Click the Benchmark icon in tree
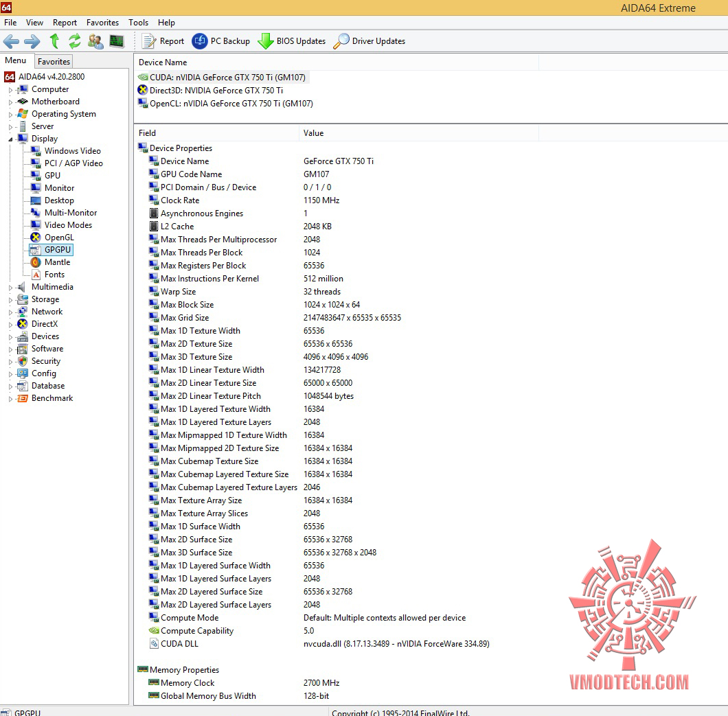The width and height of the screenshot is (728, 716). point(22,398)
